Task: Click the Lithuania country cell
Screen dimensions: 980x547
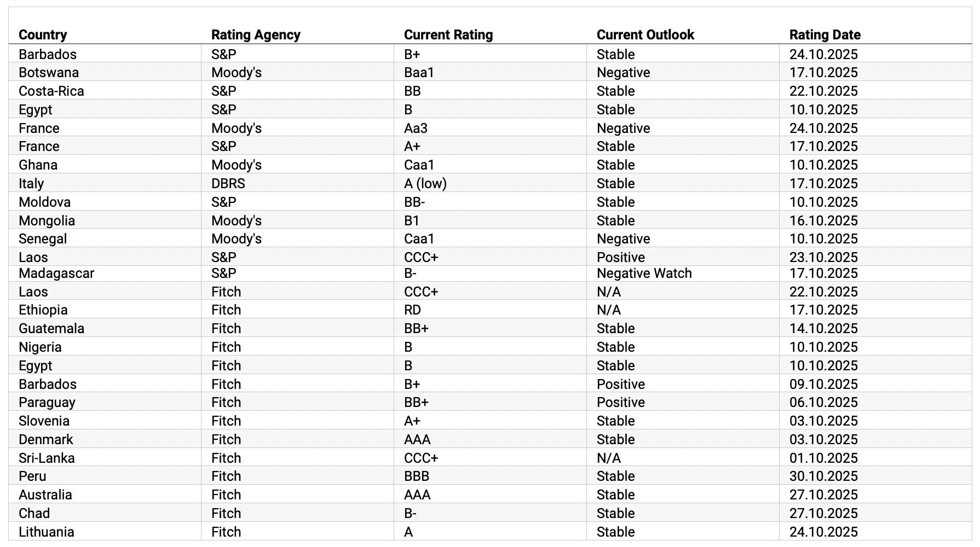Action: coord(47,532)
